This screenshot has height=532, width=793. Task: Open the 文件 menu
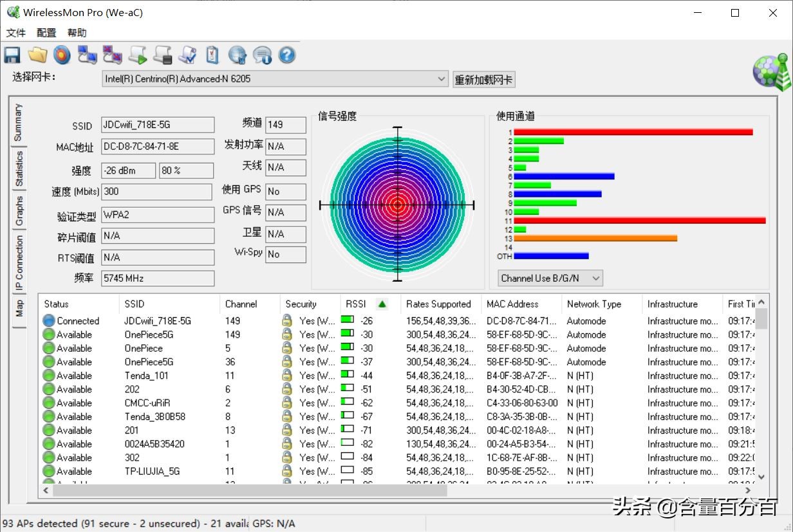pos(16,33)
